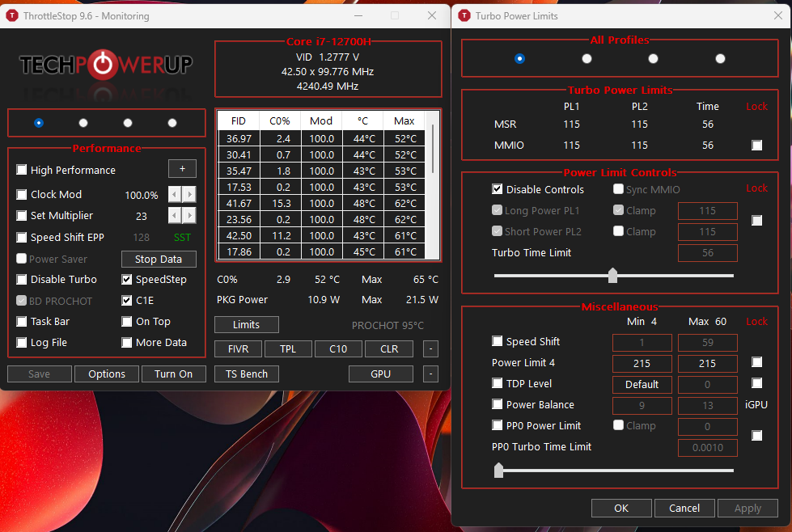Enable High Performance checkbox

21,170
